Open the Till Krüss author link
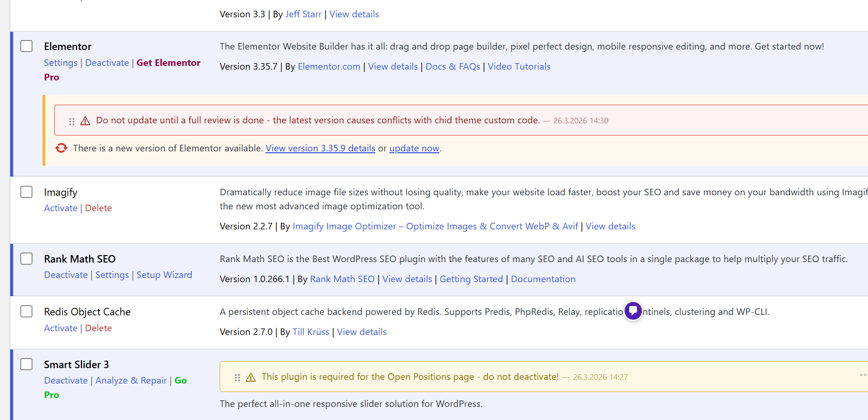This screenshot has height=420, width=868. (x=311, y=332)
